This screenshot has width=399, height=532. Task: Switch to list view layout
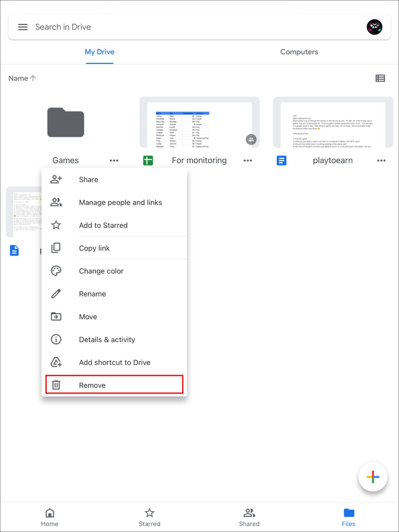(x=380, y=78)
